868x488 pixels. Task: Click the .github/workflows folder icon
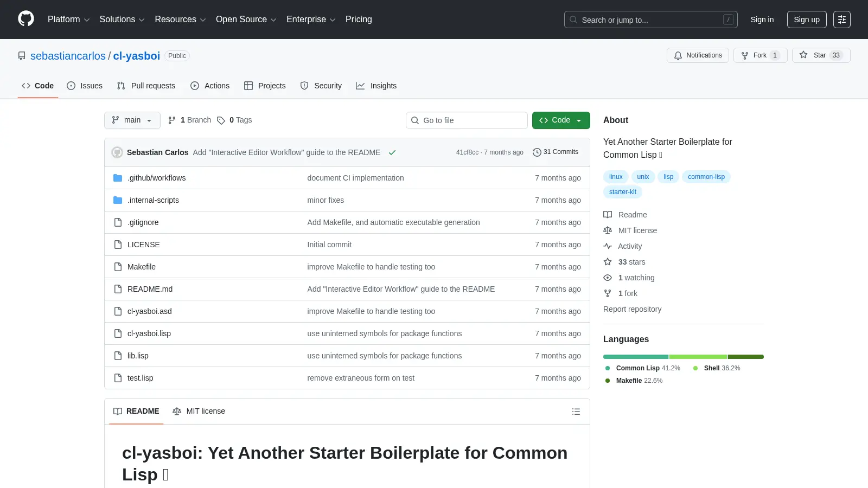click(118, 178)
